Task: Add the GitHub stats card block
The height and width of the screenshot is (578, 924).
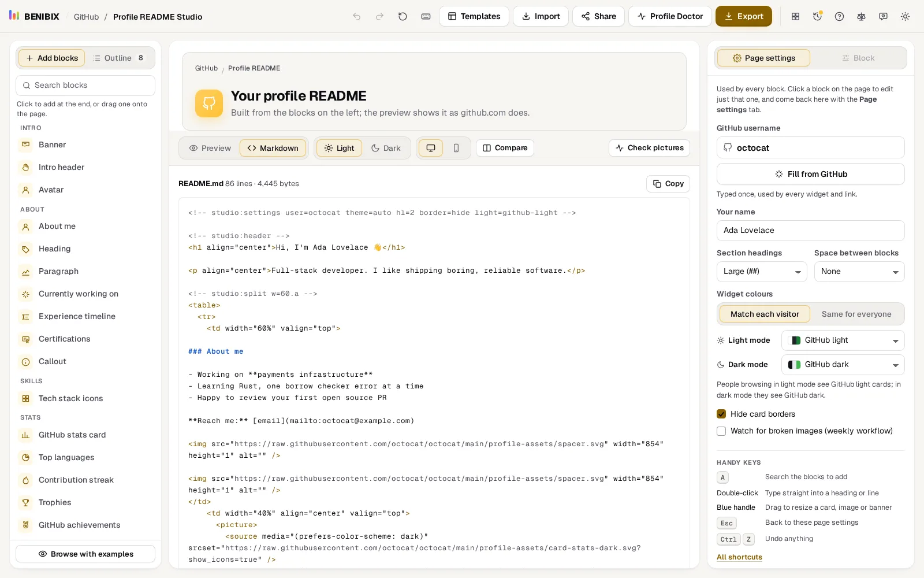Action: pos(85,435)
